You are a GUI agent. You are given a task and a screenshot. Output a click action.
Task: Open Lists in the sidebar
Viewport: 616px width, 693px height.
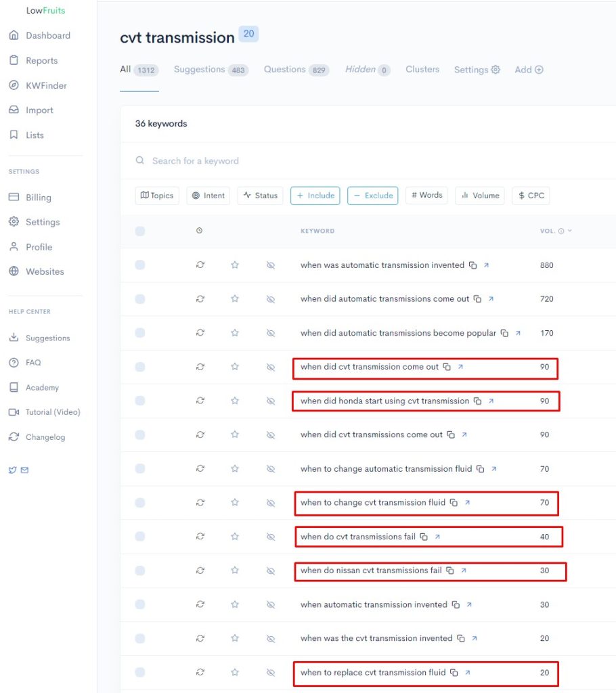(x=26, y=135)
